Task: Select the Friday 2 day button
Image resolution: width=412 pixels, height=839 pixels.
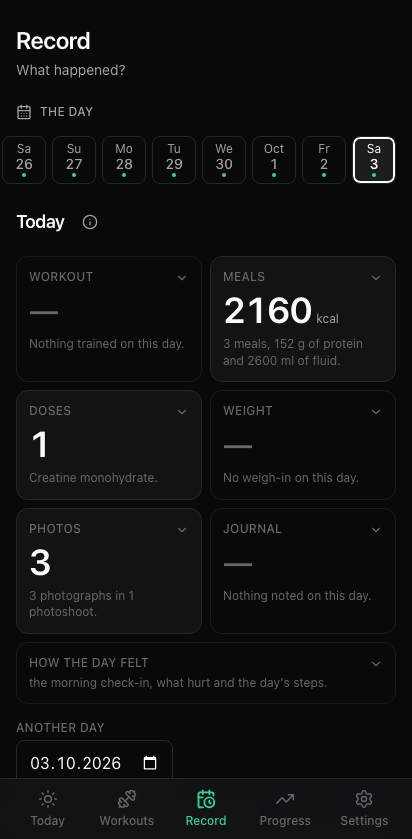Action: point(324,160)
